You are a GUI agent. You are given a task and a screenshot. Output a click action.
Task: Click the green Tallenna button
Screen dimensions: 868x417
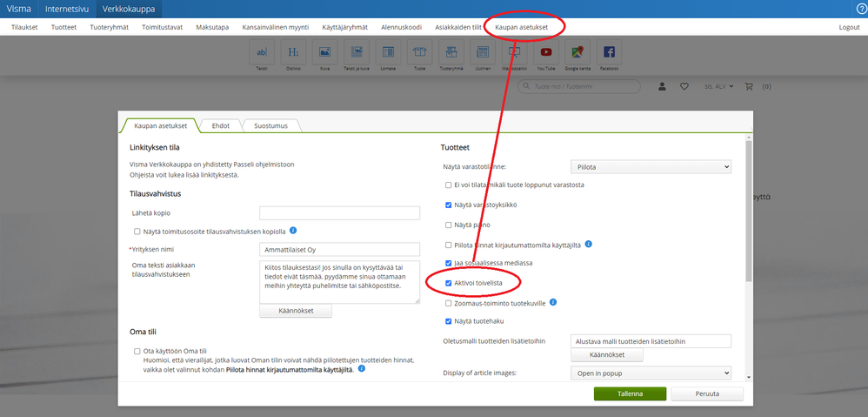(x=630, y=393)
